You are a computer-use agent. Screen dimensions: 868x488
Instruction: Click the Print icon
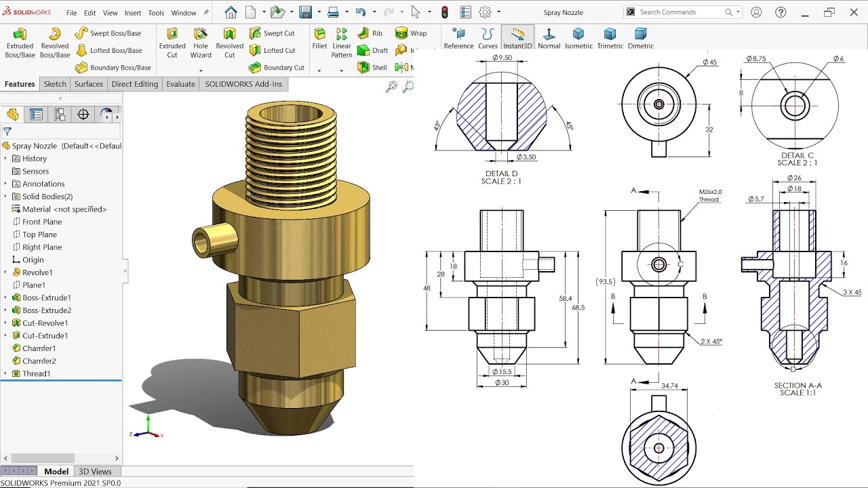coord(333,12)
